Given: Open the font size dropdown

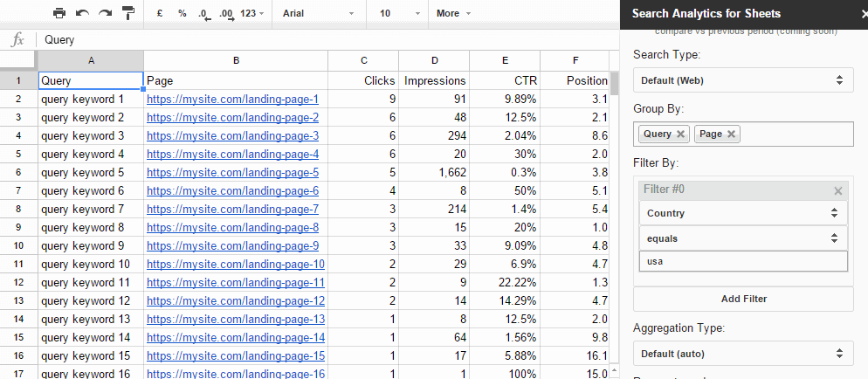Looking at the screenshot, I should pyautogui.click(x=396, y=14).
